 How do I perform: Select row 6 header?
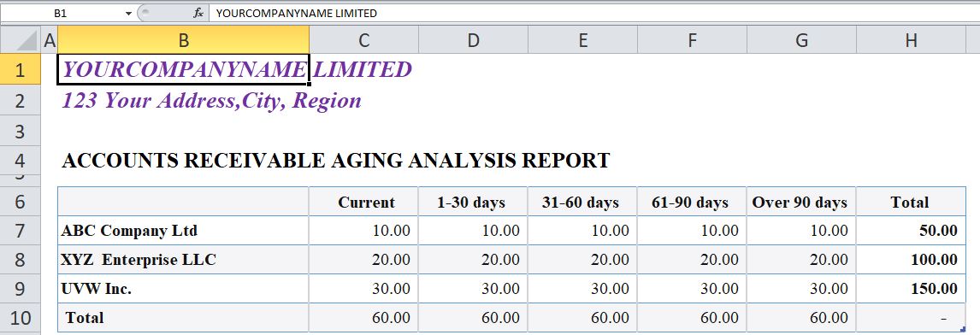[x=21, y=201]
